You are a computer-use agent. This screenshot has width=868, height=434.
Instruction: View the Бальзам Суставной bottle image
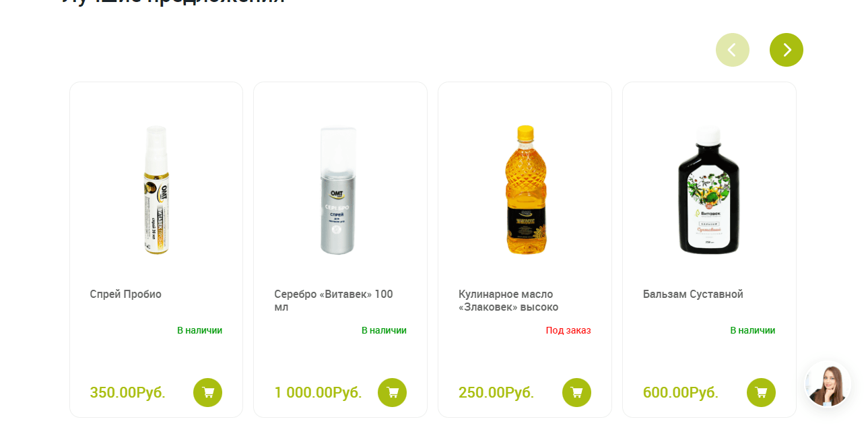point(708,189)
